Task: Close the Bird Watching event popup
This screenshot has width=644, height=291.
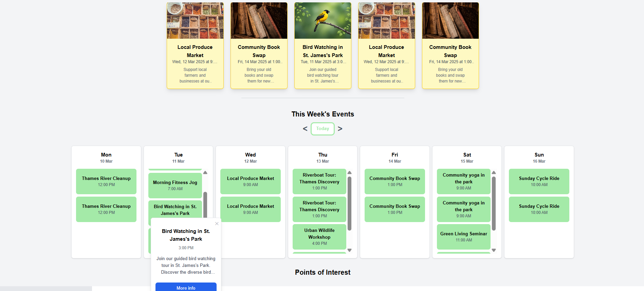Action: pyautogui.click(x=217, y=223)
